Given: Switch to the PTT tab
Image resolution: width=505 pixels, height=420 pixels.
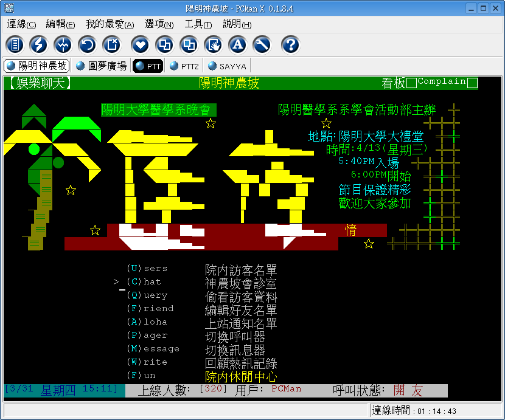Looking at the screenshot, I should (x=148, y=66).
